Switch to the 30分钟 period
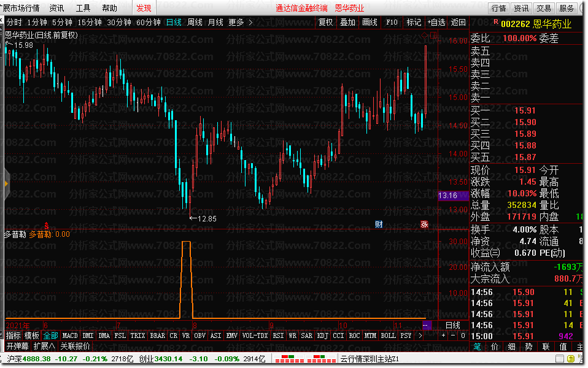 click(x=119, y=23)
